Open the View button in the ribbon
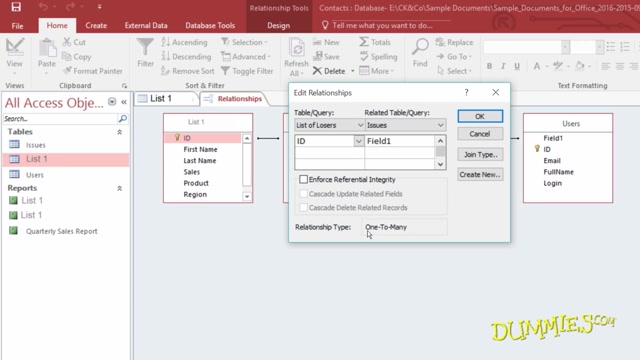The image size is (640, 360). click(x=15, y=56)
